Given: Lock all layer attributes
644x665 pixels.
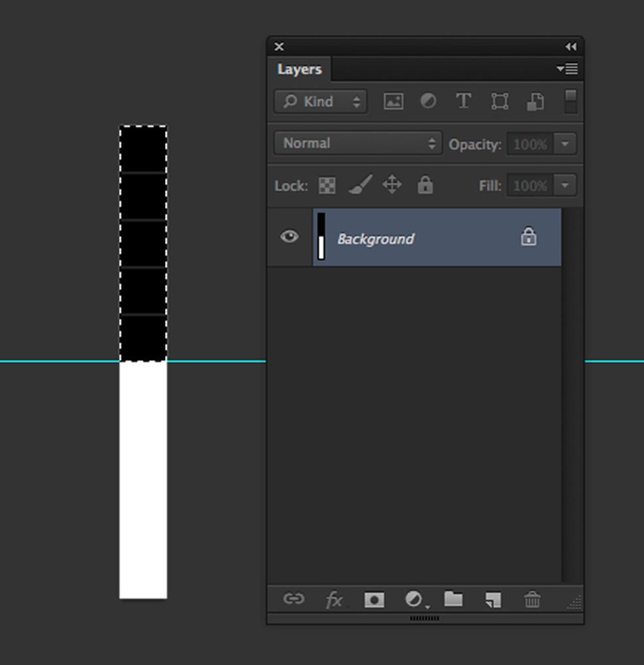Looking at the screenshot, I should pos(425,185).
